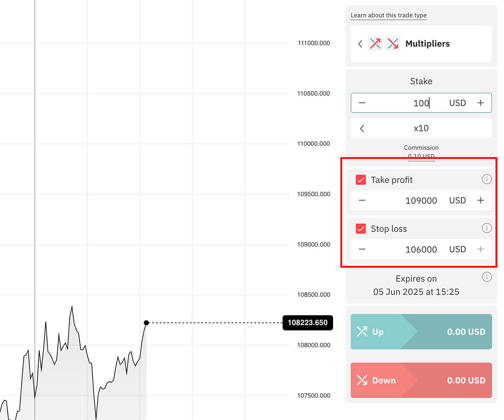Image resolution: width=504 pixels, height=420 pixels.
Task: Go back using chevron beside Multipliers
Action: click(x=360, y=44)
